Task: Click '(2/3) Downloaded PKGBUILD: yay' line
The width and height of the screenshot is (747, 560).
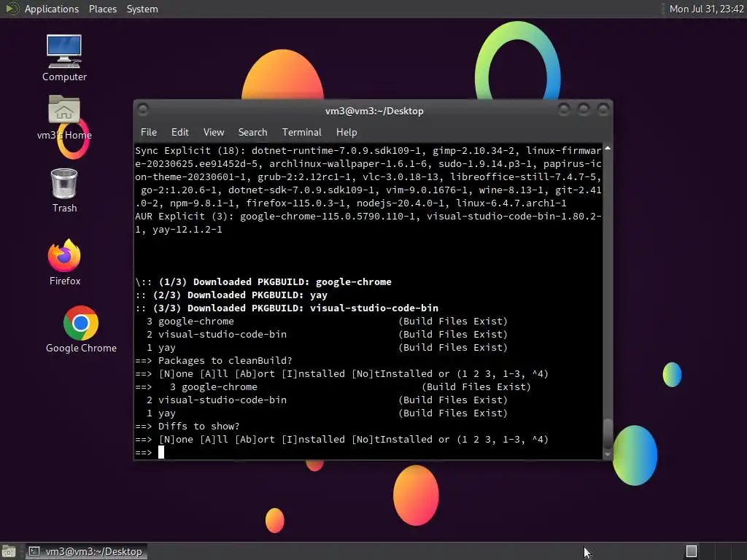Action: click(x=231, y=295)
